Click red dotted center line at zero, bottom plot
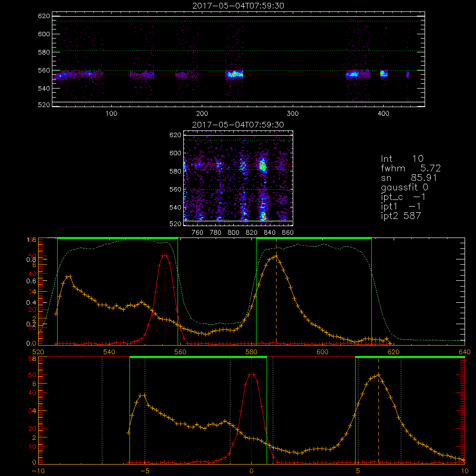 (251, 411)
